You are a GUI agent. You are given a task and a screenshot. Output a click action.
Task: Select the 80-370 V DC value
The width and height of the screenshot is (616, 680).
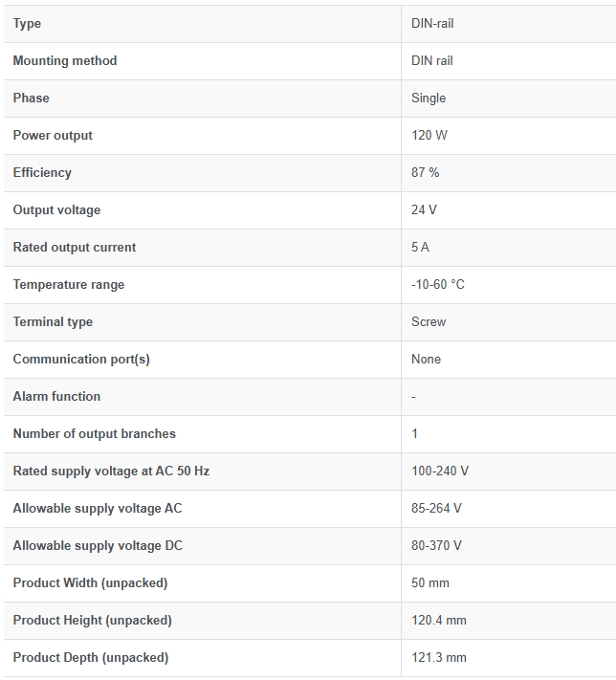436,545
